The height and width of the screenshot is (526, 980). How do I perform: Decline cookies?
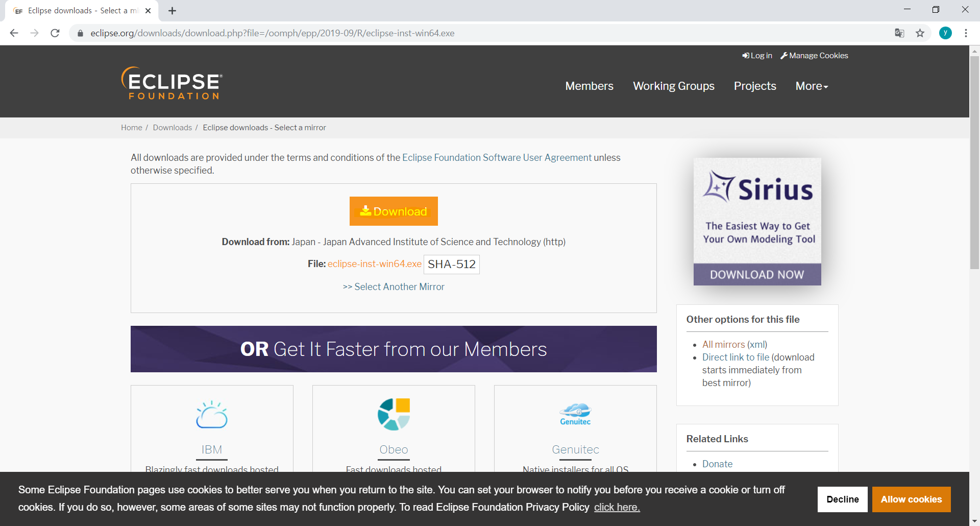point(843,499)
